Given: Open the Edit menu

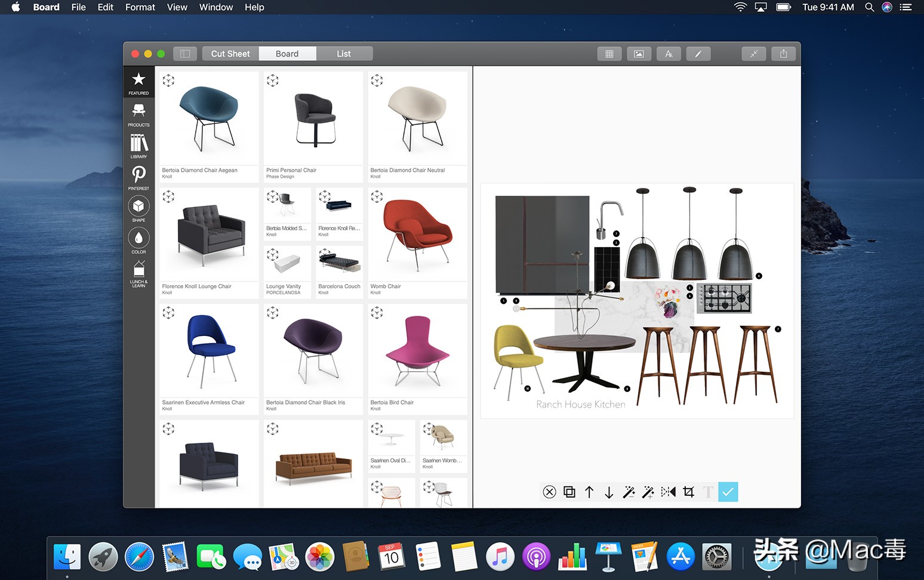Looking at the screenshot, I should point(106,7).
